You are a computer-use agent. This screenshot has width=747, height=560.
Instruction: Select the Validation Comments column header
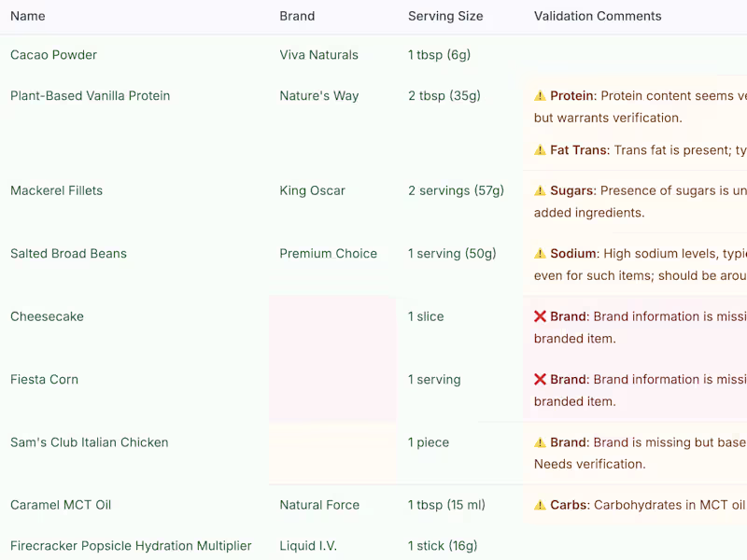click(598, 16)
